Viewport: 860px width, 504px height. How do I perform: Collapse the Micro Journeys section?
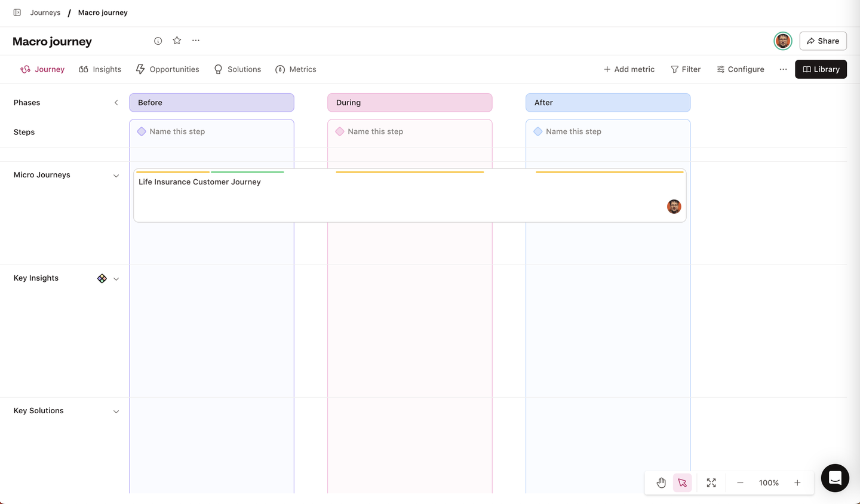(116, 176)
